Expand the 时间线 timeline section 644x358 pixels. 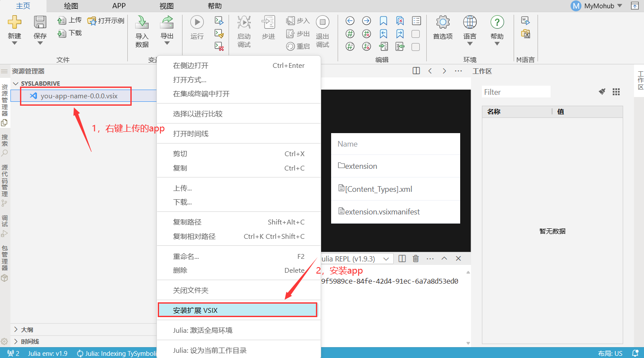pyautogui.click(x=16, y=341)
